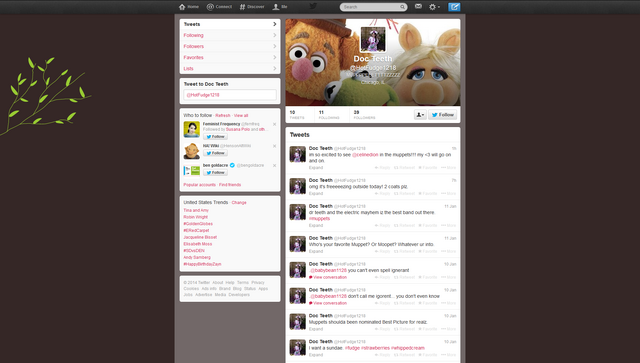The image size is (640, 363).
Task: Dismiss the HA! Wiki suggestion
Action: pyautogui.click(x=274, y=146)
